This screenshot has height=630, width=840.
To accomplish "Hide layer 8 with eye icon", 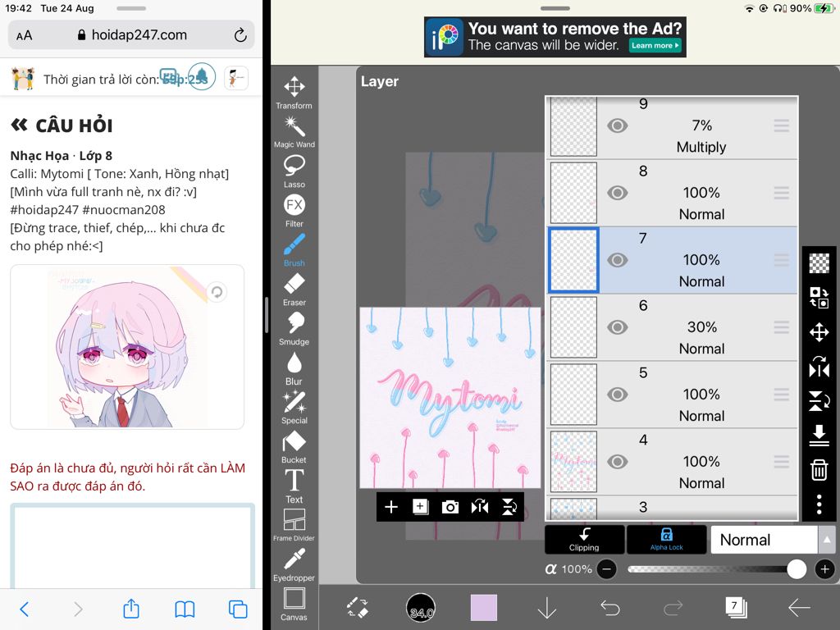I will (x=617, y=193).
